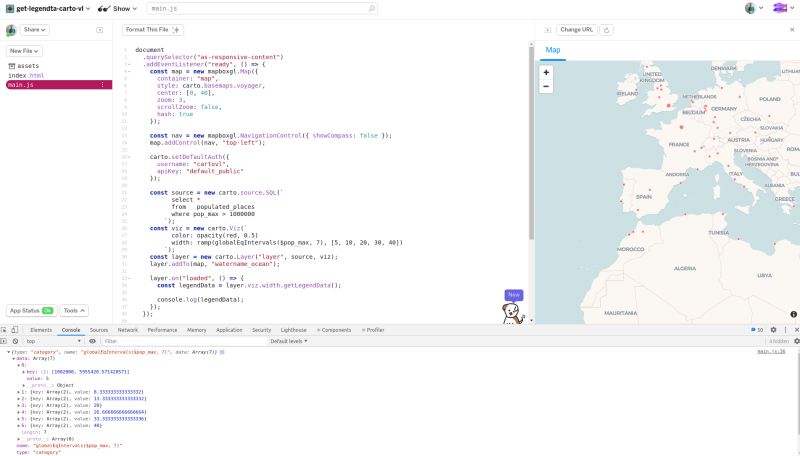
Task: Click the console Filter field
Action: point(184,341)
